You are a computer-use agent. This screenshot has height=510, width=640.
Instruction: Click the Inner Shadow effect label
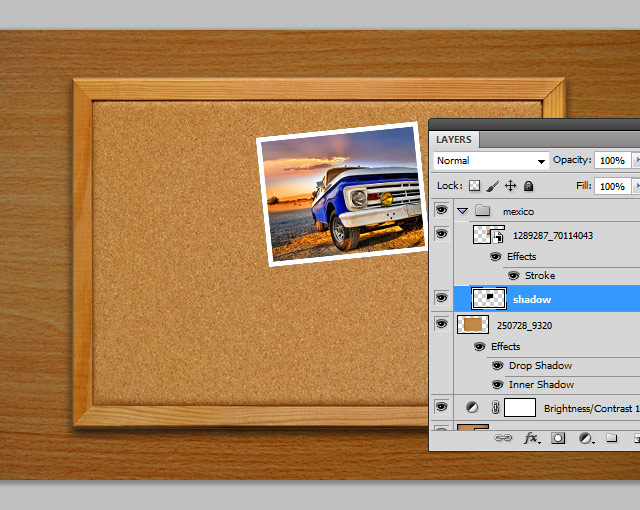tap(541, 384)
